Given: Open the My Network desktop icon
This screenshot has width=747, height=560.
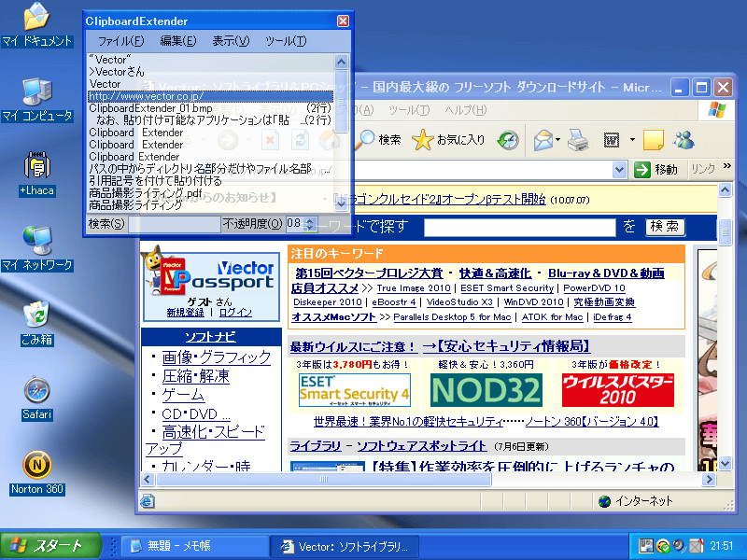Looking at the screenshot, I should [x=36, y=248].
